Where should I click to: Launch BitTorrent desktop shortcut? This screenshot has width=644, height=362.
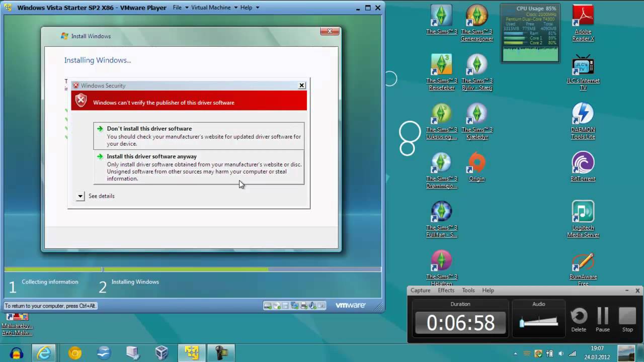(x=583, y=167)
